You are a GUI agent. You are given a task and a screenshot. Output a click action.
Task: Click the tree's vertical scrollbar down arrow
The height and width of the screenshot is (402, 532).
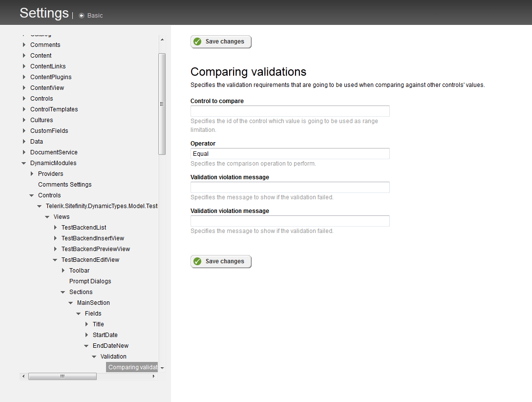click(162, 368)
